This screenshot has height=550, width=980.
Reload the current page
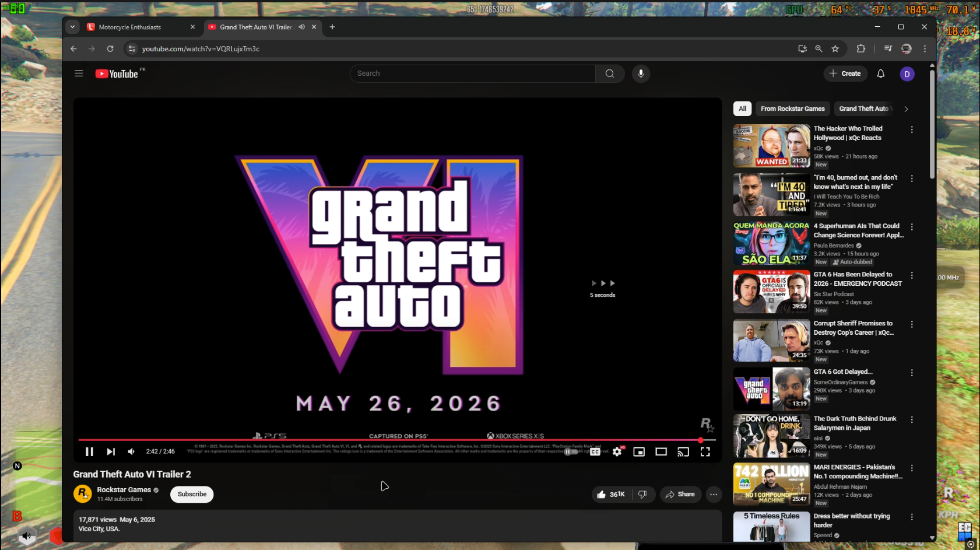pos(110,49)
